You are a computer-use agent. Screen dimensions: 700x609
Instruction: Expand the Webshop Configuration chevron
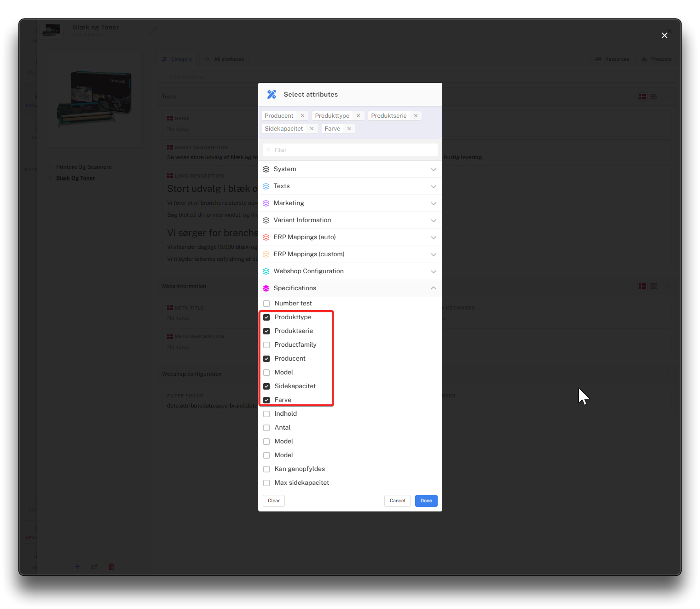click(x=433, y=272)
